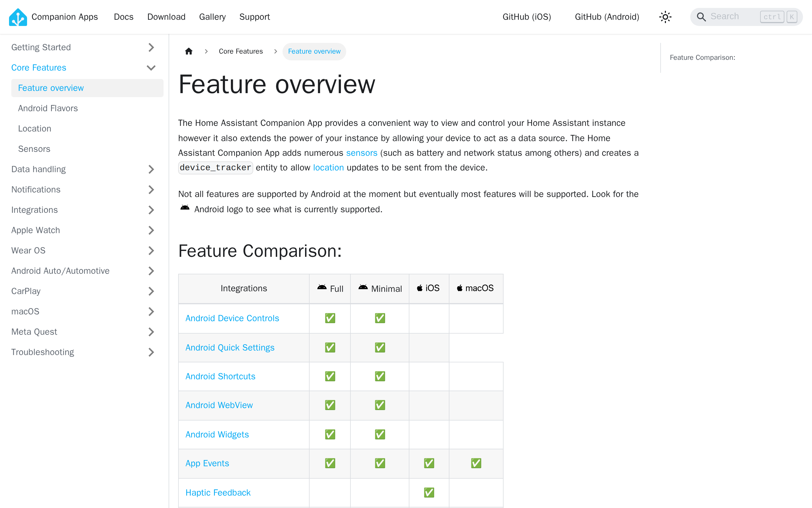Click the Home Assistant logo icon
Viewport: 812px width, 508px height.
click(x=18, y=17)
